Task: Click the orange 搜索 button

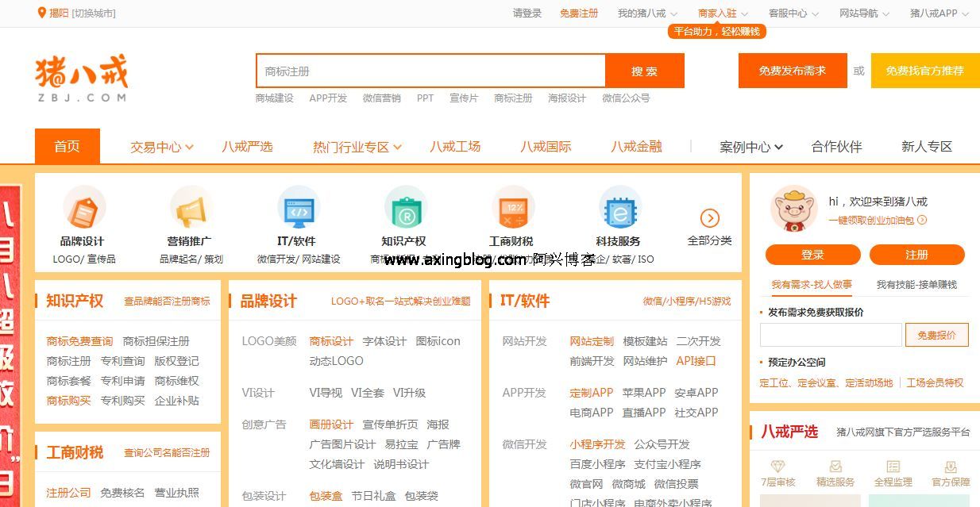Action: 645,71
